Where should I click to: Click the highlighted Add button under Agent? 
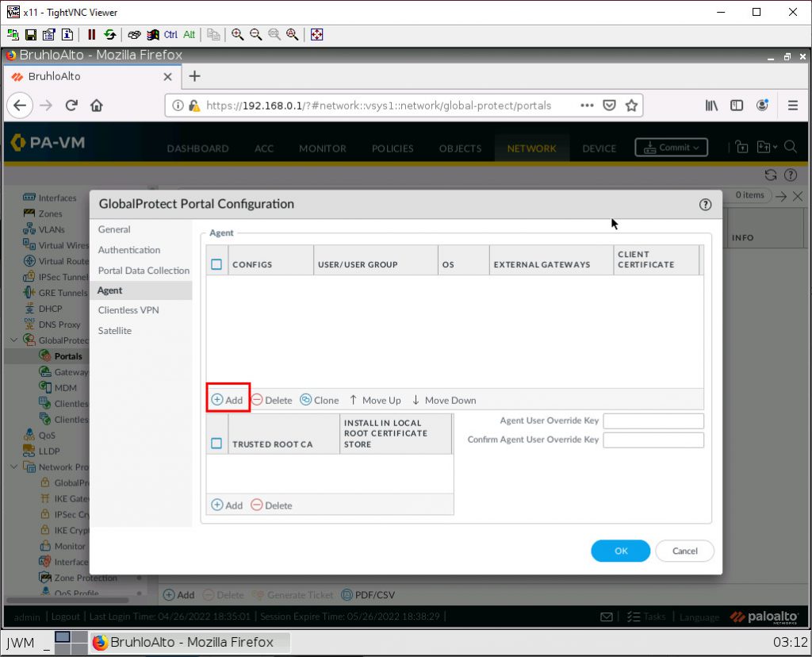pos(228,400)
